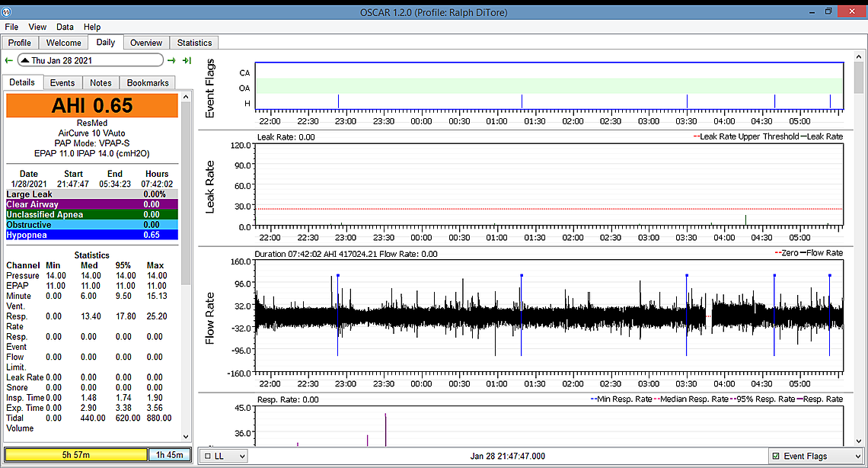Open the Data menu
Screen dimensions: 868x468
[65, 27]
